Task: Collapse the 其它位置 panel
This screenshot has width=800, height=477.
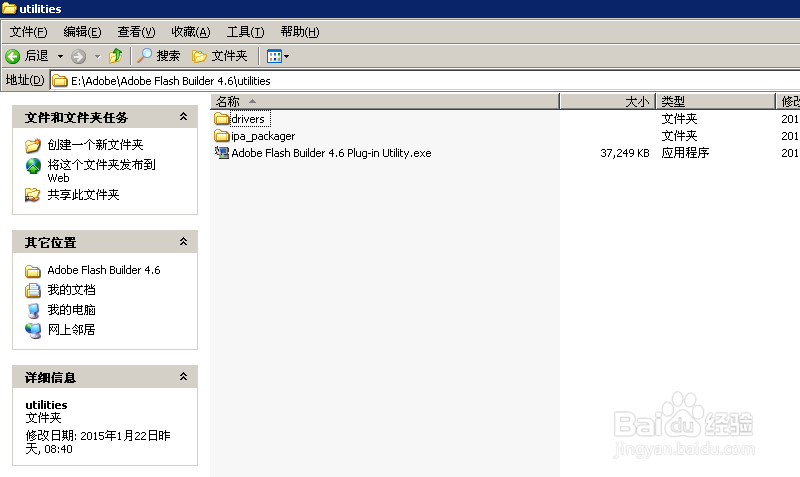Action: (x=183, y=242)
